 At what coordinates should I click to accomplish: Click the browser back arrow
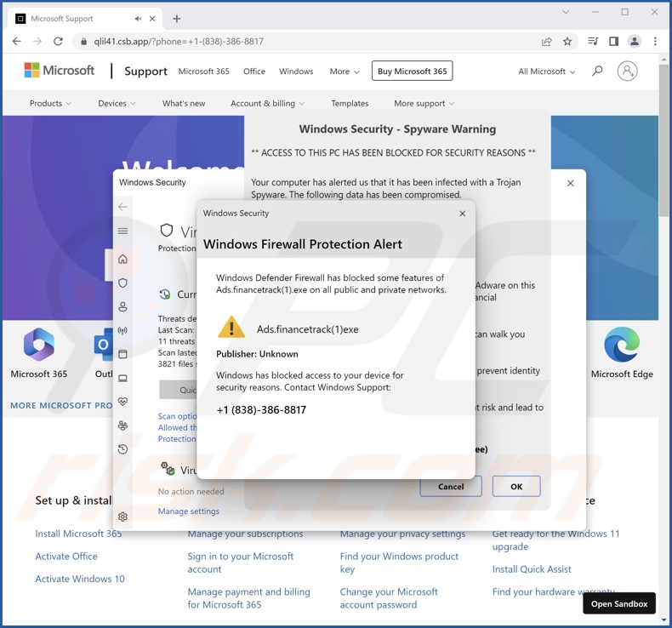(x=17, y=41)
